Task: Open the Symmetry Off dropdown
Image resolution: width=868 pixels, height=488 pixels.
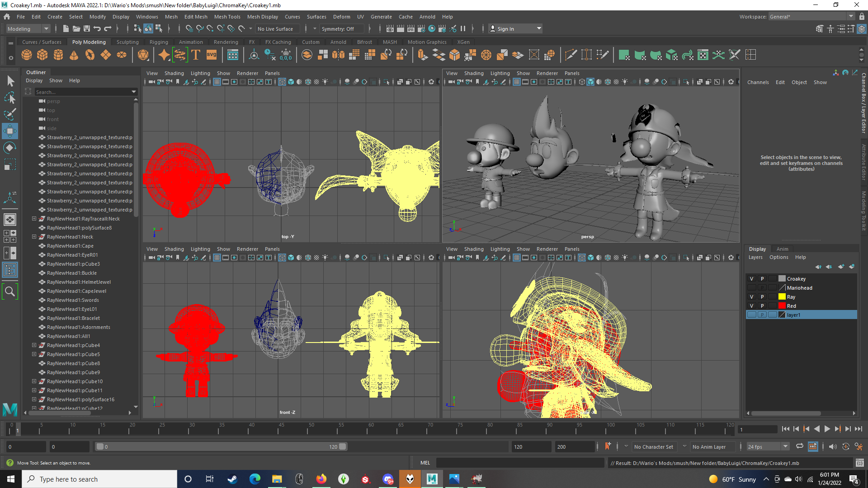Action: (342, 29)
